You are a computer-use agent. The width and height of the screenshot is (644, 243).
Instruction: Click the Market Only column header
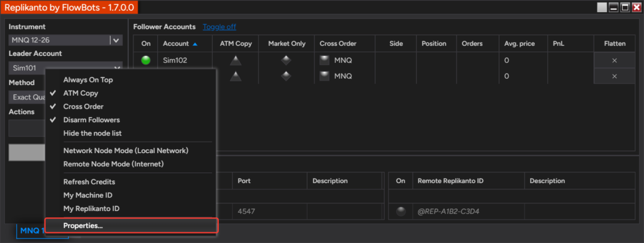(287, 43)
